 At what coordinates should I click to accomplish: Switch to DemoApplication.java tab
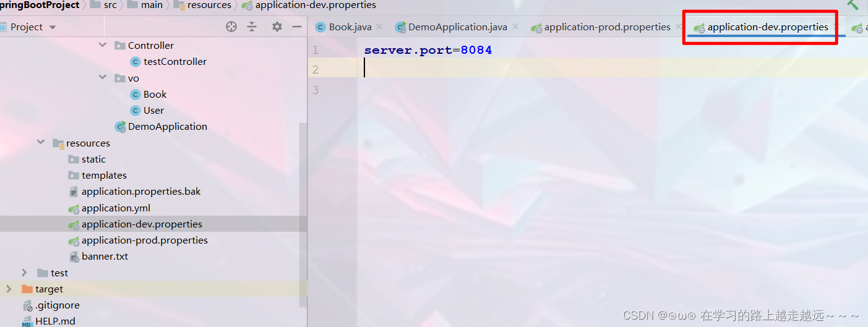(x=457, y=27)
